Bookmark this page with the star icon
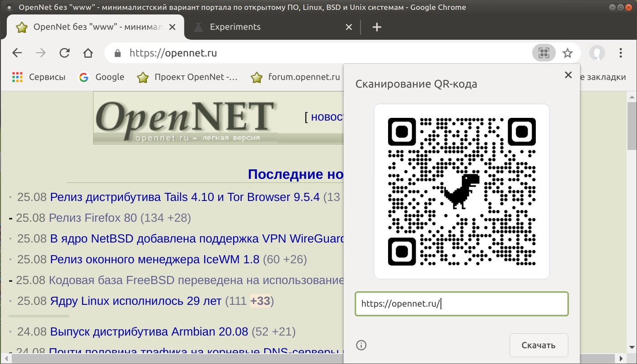 pos(567,53)
